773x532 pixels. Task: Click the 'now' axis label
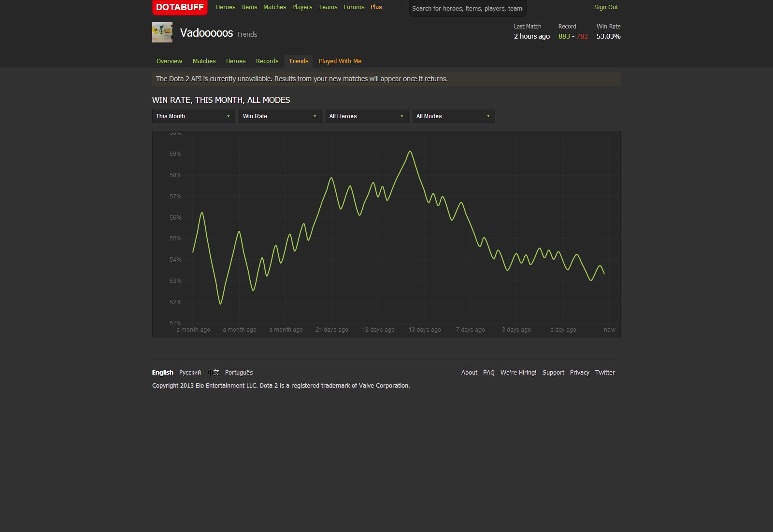pos(610,330)
